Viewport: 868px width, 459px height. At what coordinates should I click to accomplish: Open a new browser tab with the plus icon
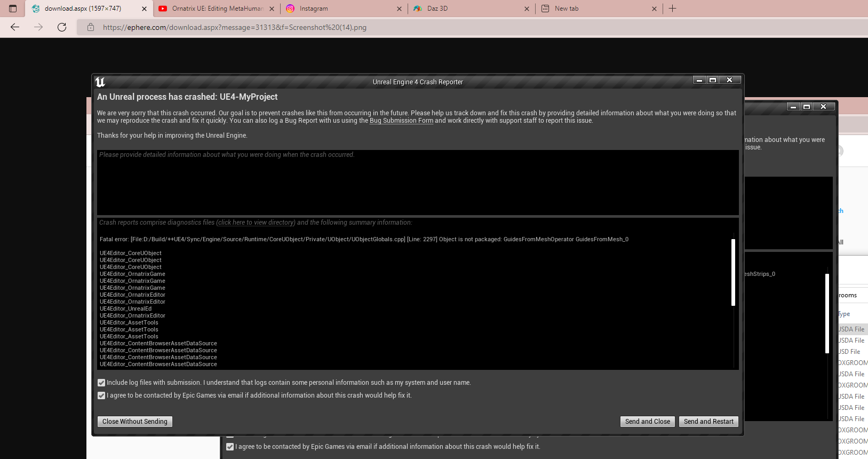click(672, 9)
